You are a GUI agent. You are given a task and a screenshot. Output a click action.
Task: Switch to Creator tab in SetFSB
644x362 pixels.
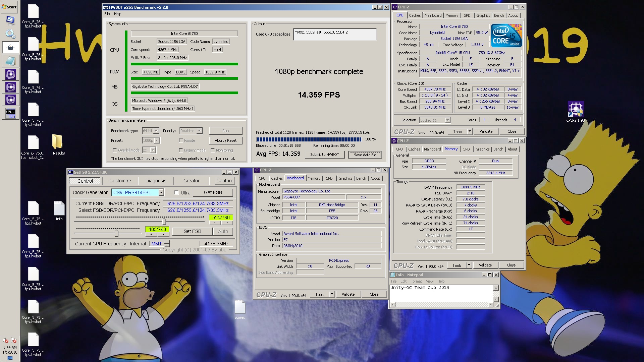[191, 181]
